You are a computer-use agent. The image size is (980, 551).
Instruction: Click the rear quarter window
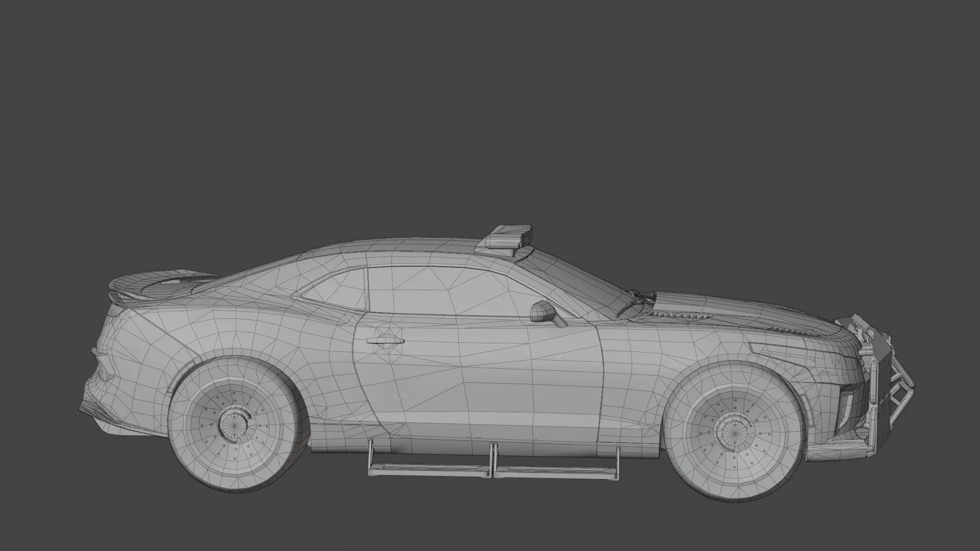point(334,290)
